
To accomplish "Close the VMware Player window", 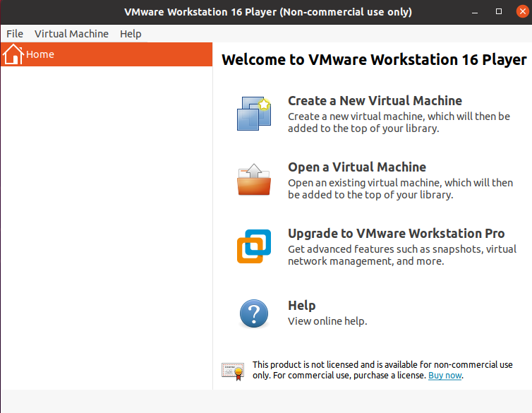I will tap(523, 11).
